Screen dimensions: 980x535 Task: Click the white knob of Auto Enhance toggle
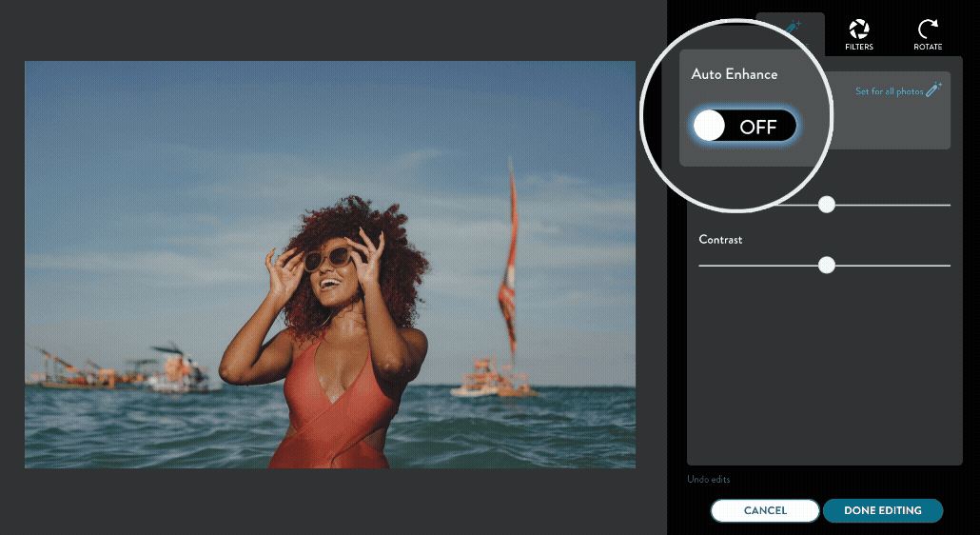(x=710, y=126)
